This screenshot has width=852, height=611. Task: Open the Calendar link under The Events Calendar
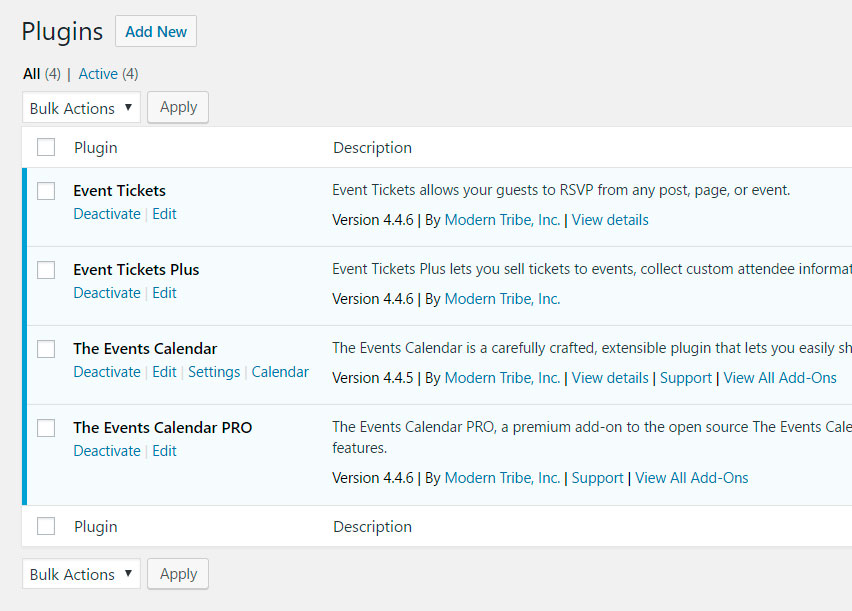point(280,372)
